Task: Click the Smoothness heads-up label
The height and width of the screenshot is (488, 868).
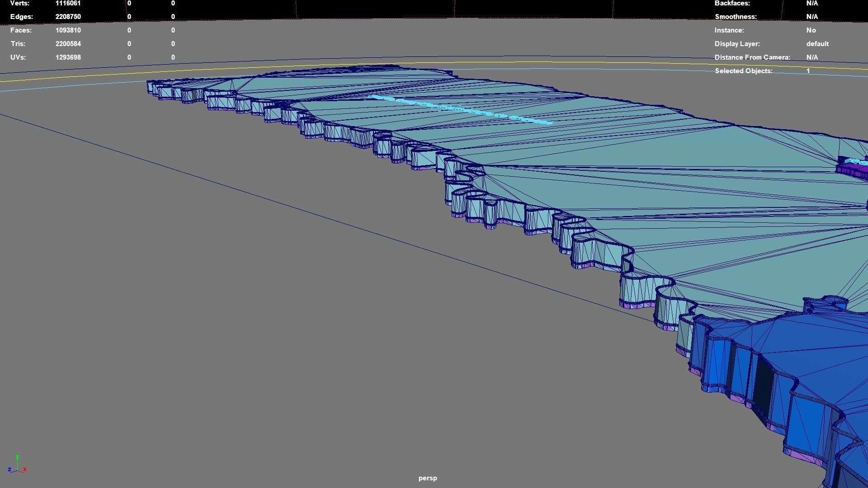Action: coord(736,17)
